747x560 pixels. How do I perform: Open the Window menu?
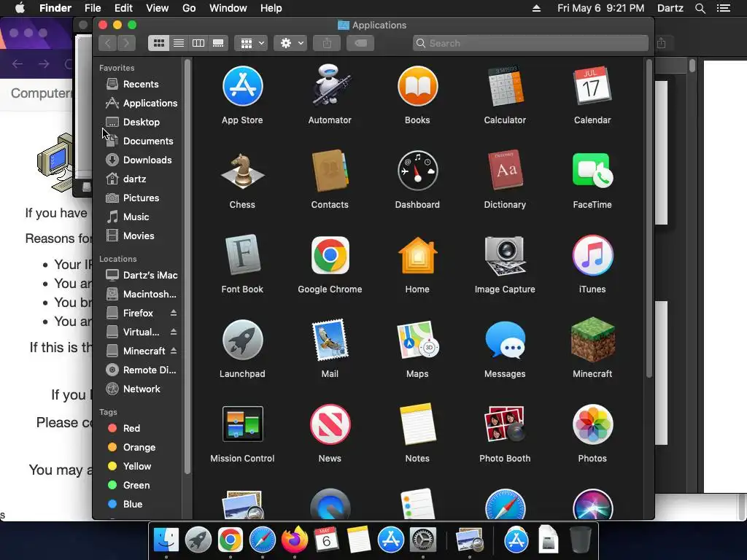click(x=228, y=8)
